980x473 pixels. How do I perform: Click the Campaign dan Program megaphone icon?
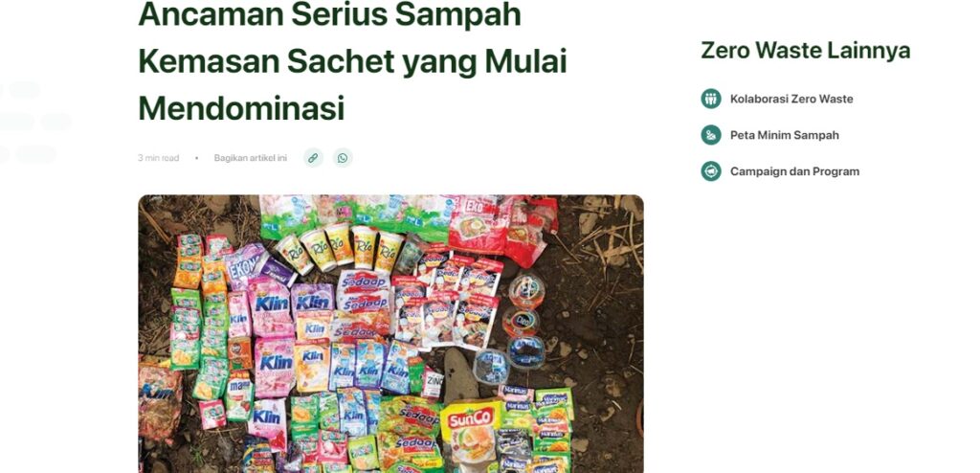(711, 170)
